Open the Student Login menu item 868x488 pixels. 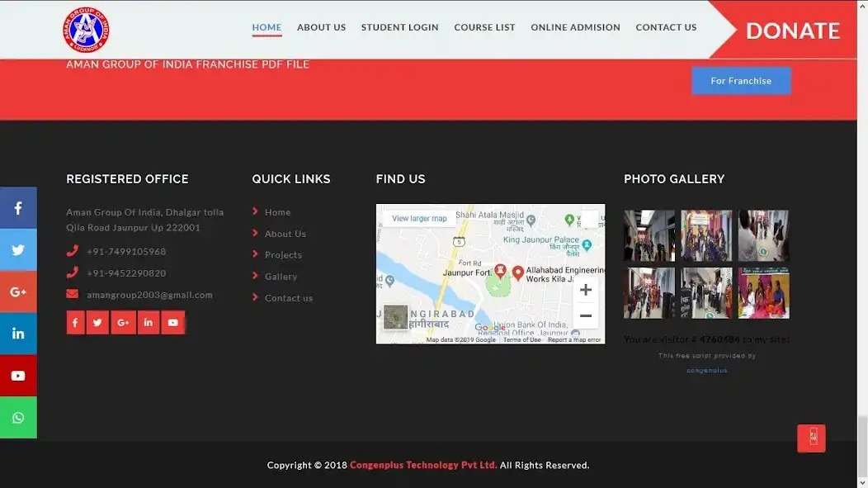click(x=399, y=27)
